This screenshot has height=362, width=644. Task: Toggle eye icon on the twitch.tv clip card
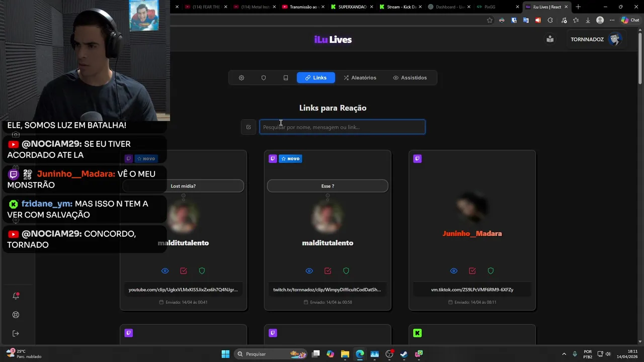(x=309, y=271)
